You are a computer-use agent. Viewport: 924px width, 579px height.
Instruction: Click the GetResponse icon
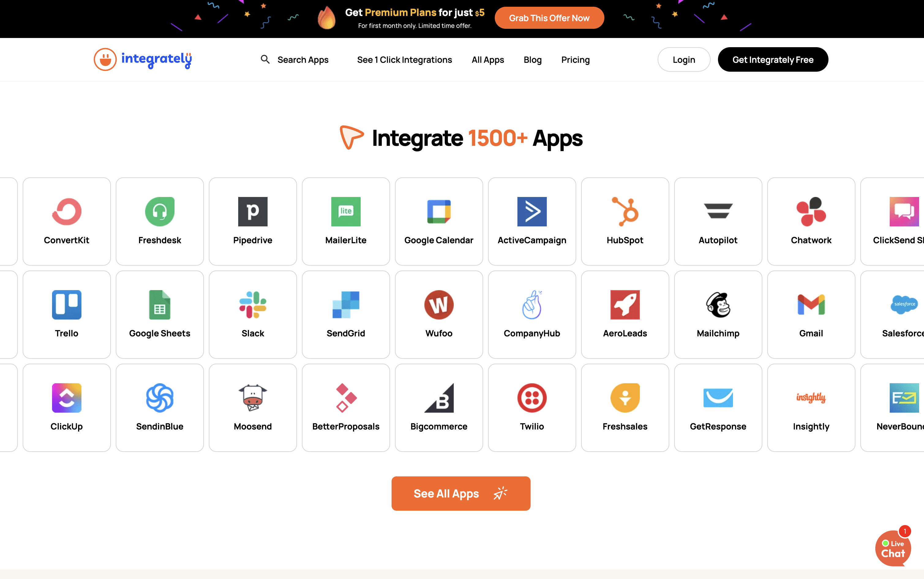(718, 398)
